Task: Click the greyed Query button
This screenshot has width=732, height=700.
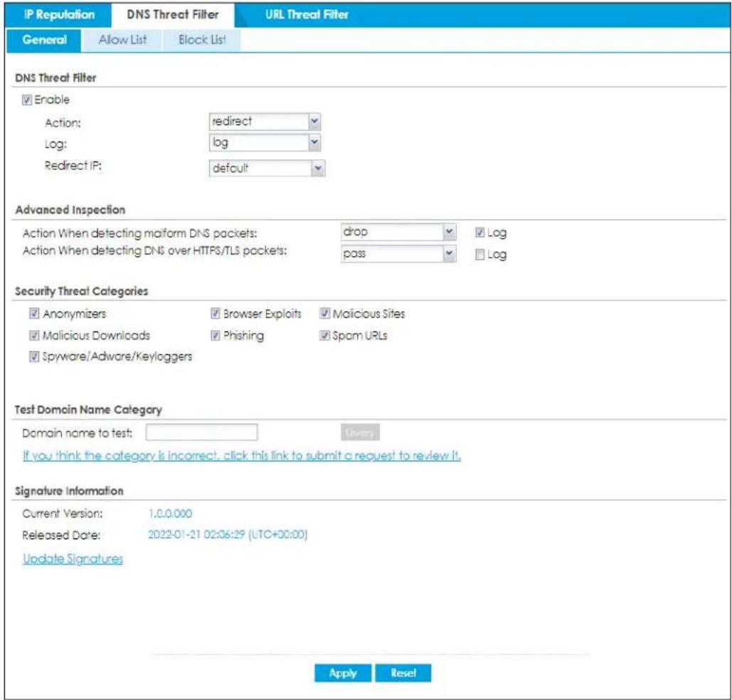Action: pyautogui.click(x=360, y=433)
